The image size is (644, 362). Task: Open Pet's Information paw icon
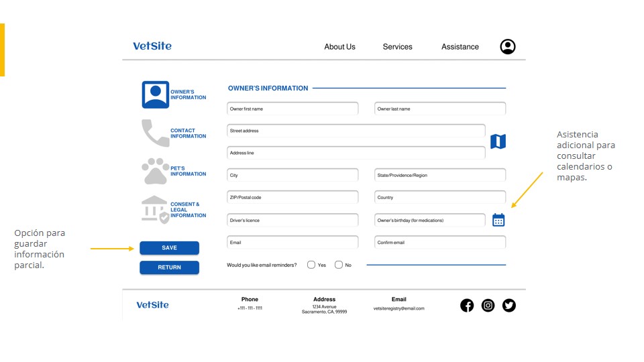pos(155,171)
